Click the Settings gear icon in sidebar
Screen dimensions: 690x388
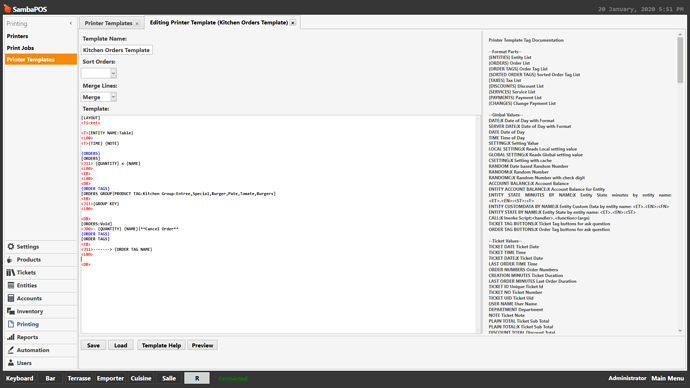click(x=11, y=247)
